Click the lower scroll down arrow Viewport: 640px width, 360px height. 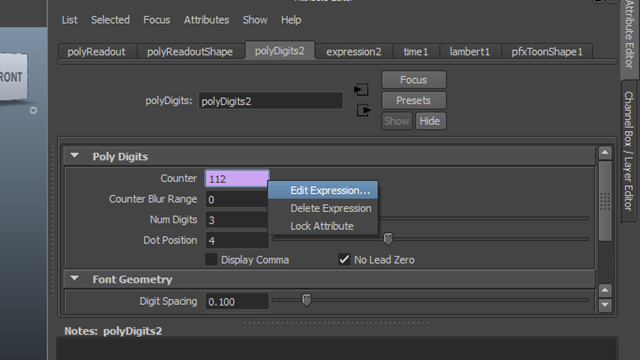tap(605, 305)
